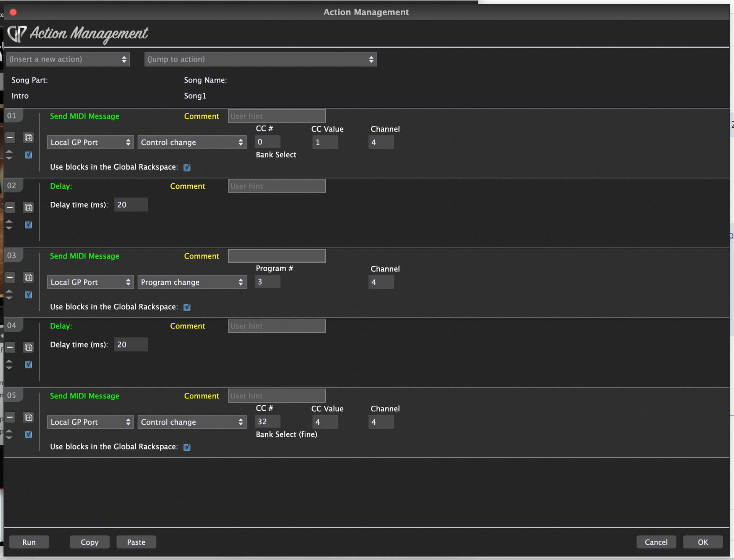734x560 pixels.
Task: Click the duplicate icon on action 05
Action: tap(29, 417)
